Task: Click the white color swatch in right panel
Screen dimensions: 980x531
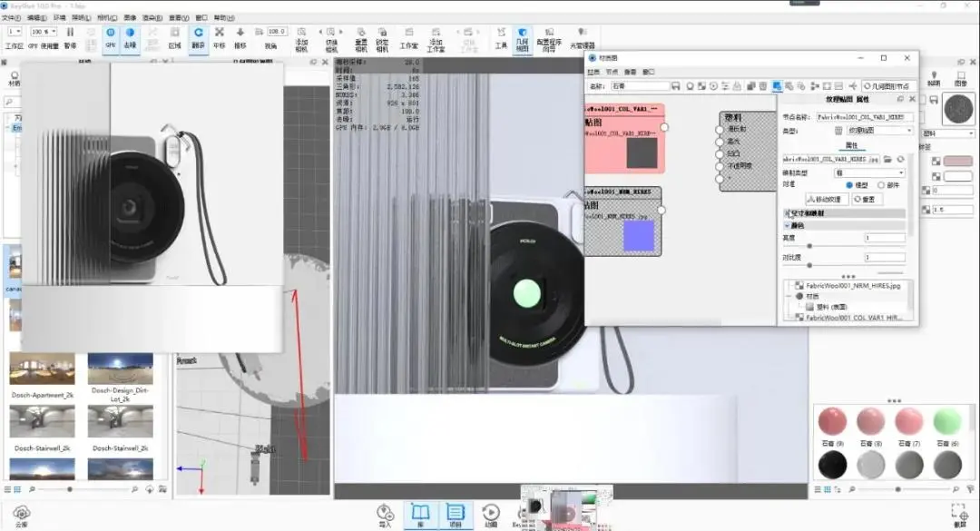Action: coord(957,176)
